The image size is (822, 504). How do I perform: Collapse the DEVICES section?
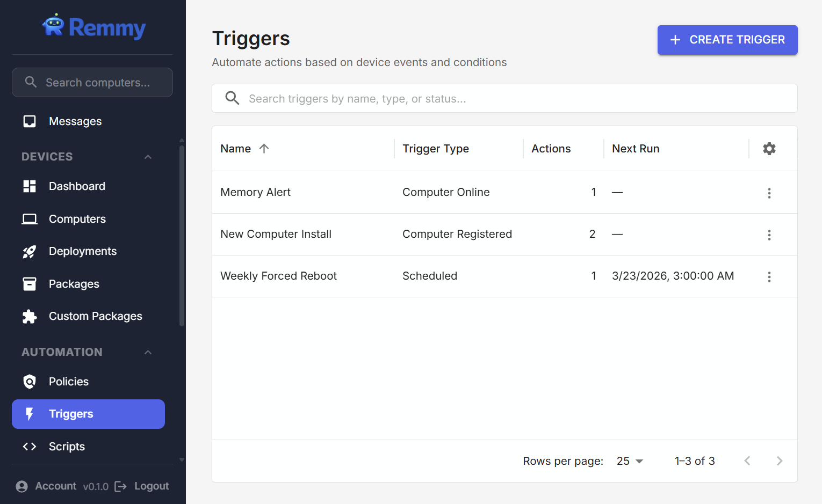[x=148, y=156]
